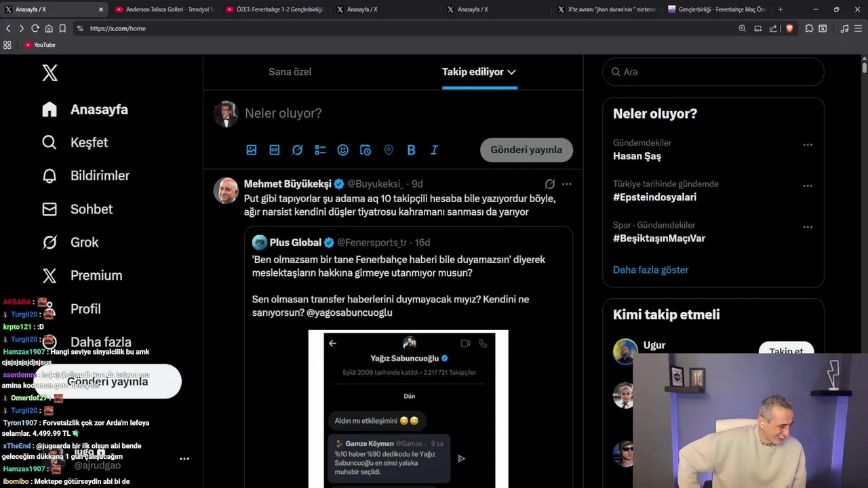Click Mehmet Büyükekşi avatar

point(226,190)
